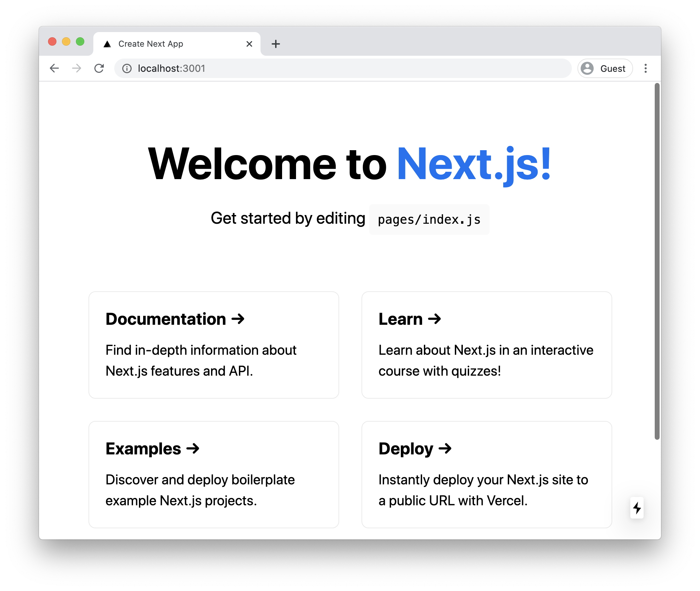Click the browser back arrow
This screenshot has width=700, height=591.
(54, 68)
